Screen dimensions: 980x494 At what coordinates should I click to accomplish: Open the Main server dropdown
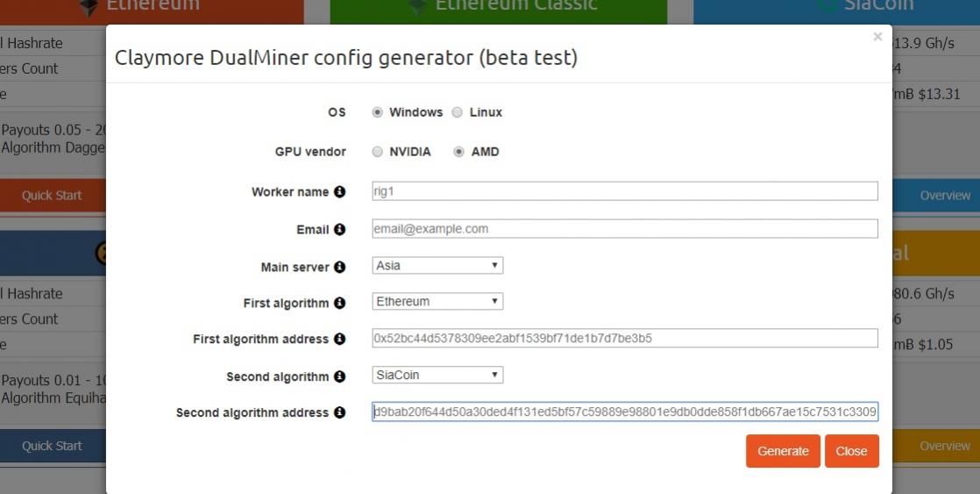click(437, 265)
